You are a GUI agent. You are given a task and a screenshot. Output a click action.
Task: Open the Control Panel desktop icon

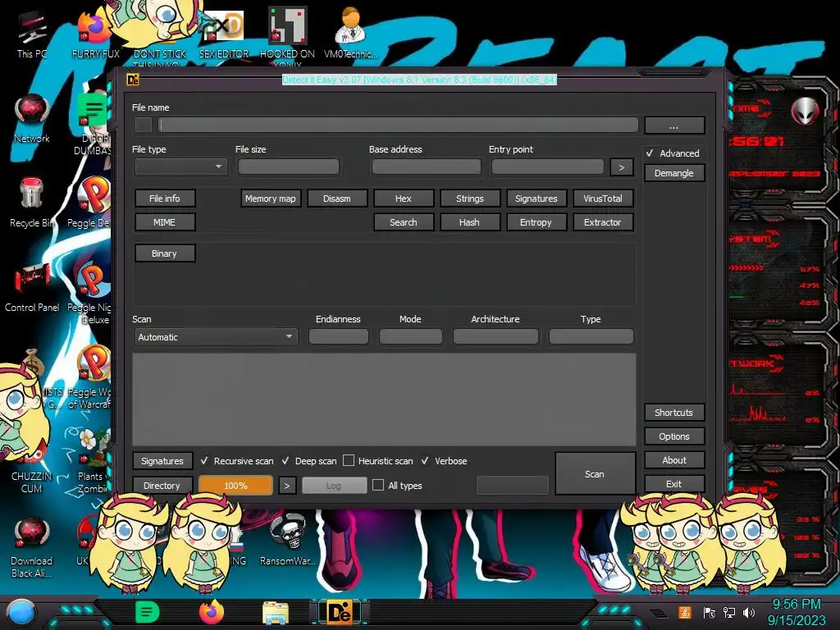tap(32, 287)
